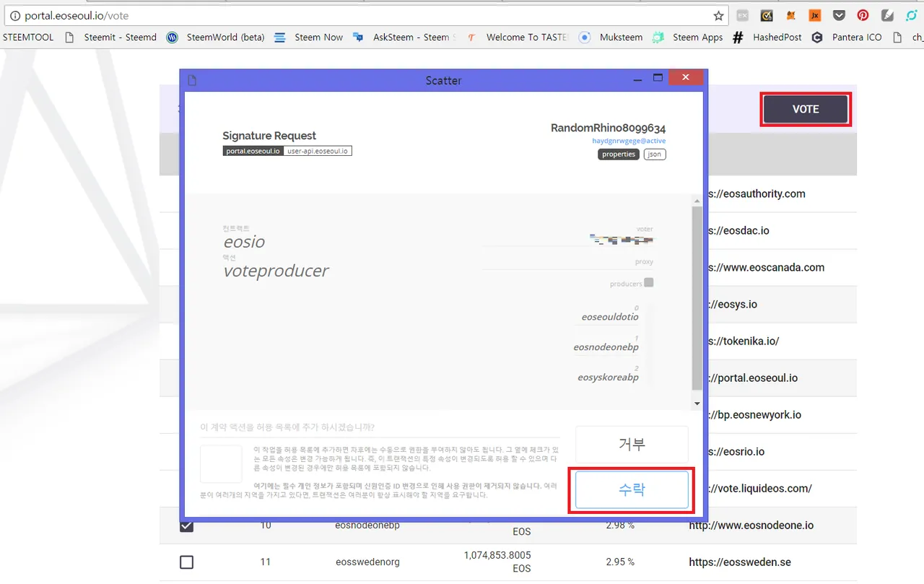Check the eosswedenorg row checkbox

point(186,562)
